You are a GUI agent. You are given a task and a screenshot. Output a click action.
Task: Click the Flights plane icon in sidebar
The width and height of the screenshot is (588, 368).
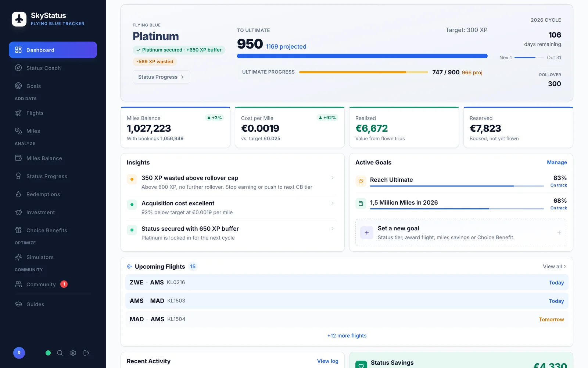coord(18,113)
